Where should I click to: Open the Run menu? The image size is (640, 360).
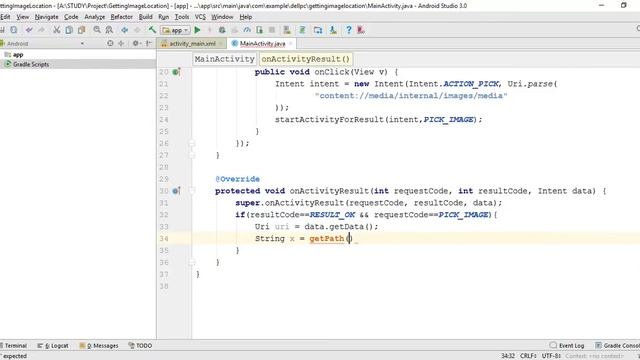click(x=163, y=17)
